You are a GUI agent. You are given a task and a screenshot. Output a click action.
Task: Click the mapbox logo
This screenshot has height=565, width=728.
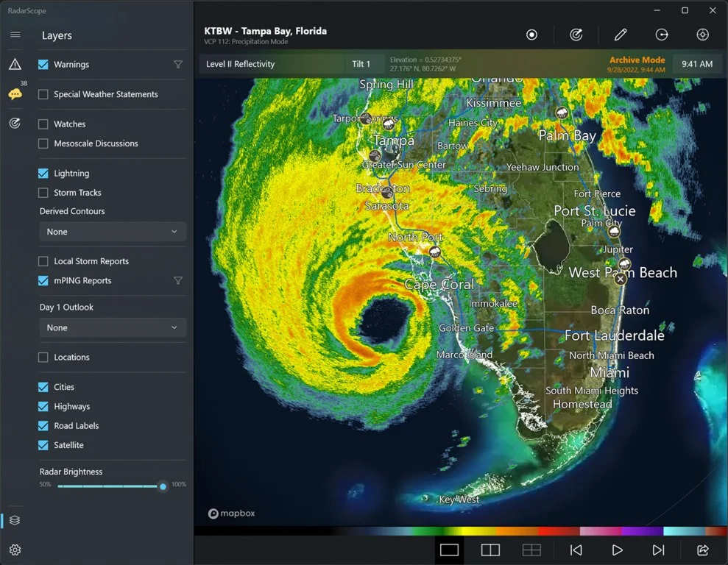pyautogui.click(x=231, y=514)
